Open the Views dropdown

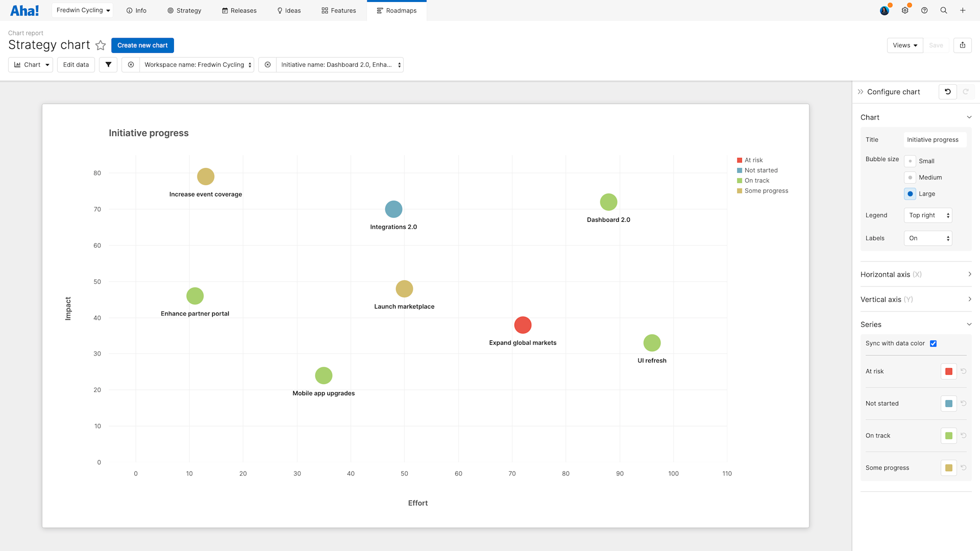click(x=905, y=45)
